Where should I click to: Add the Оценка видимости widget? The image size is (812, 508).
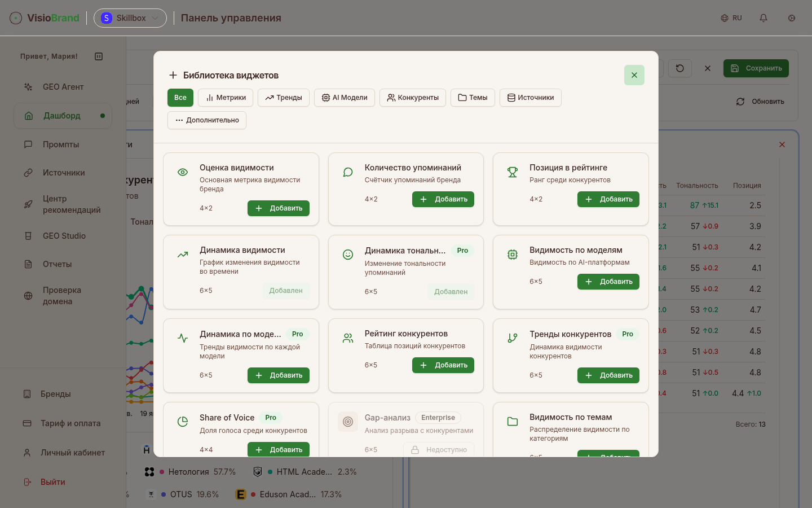click(279, 208)
